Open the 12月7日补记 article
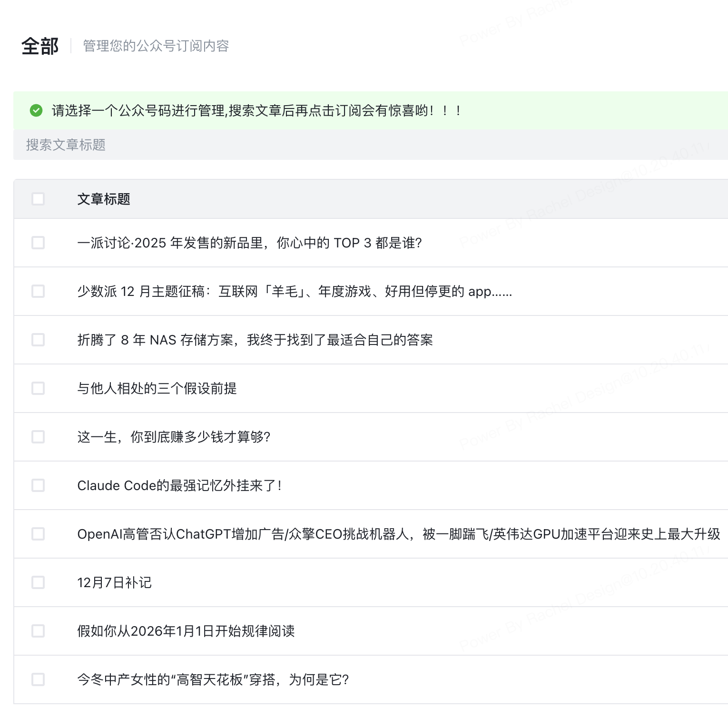 pyautogui.click(x=114, y=583)
